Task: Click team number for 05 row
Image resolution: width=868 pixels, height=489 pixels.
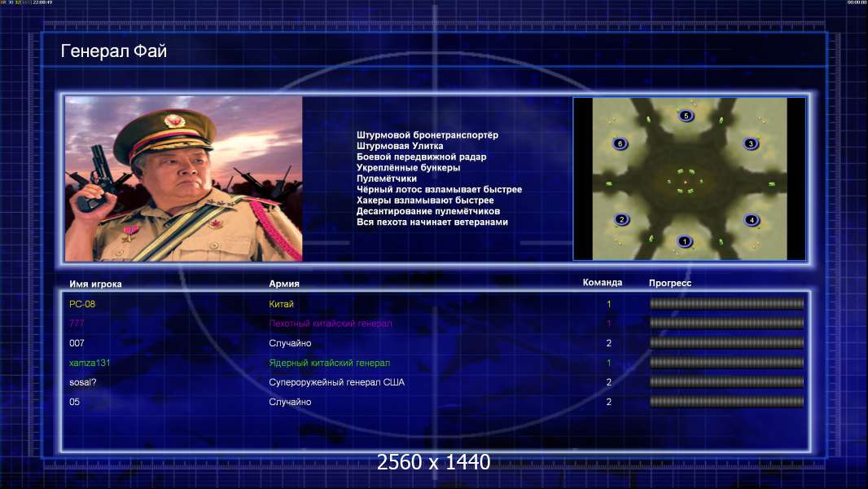Action: [609, 402]
